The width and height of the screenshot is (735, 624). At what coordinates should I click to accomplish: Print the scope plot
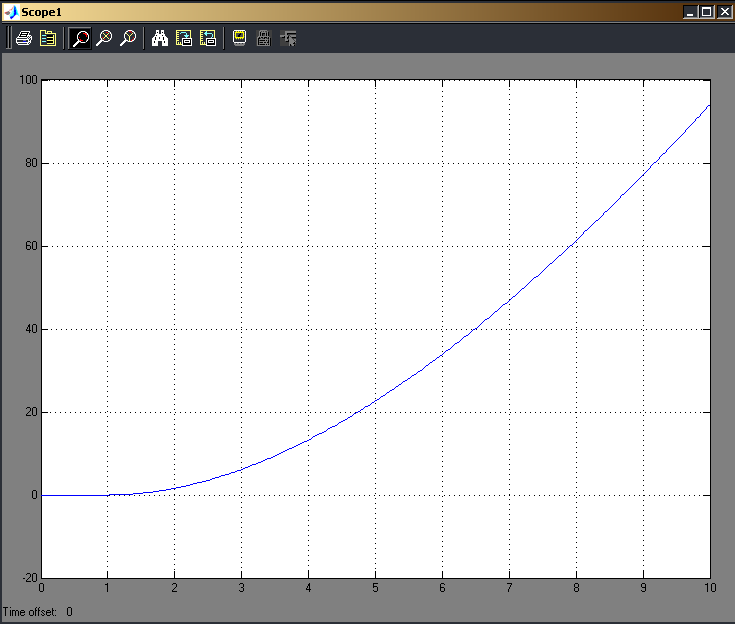tap(24, 38)
